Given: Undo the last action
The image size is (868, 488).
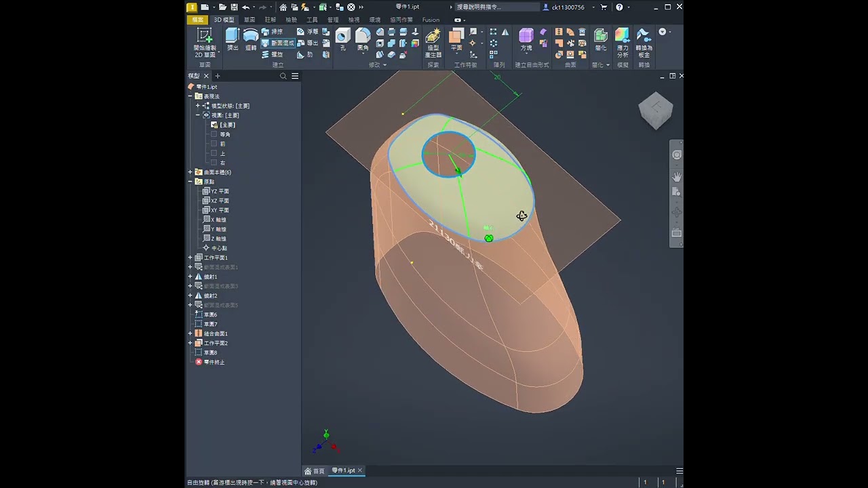Looking at the screenshot, I should click(245, 7).
